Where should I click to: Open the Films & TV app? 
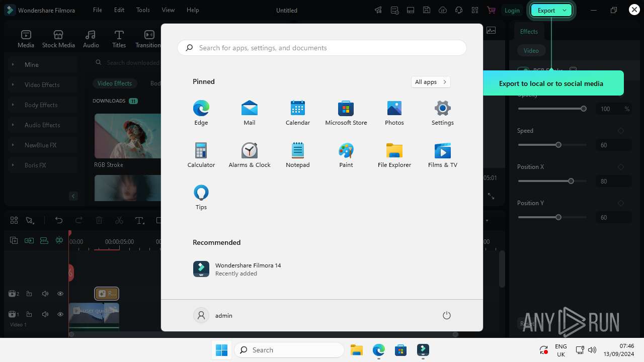click(443, 155)
